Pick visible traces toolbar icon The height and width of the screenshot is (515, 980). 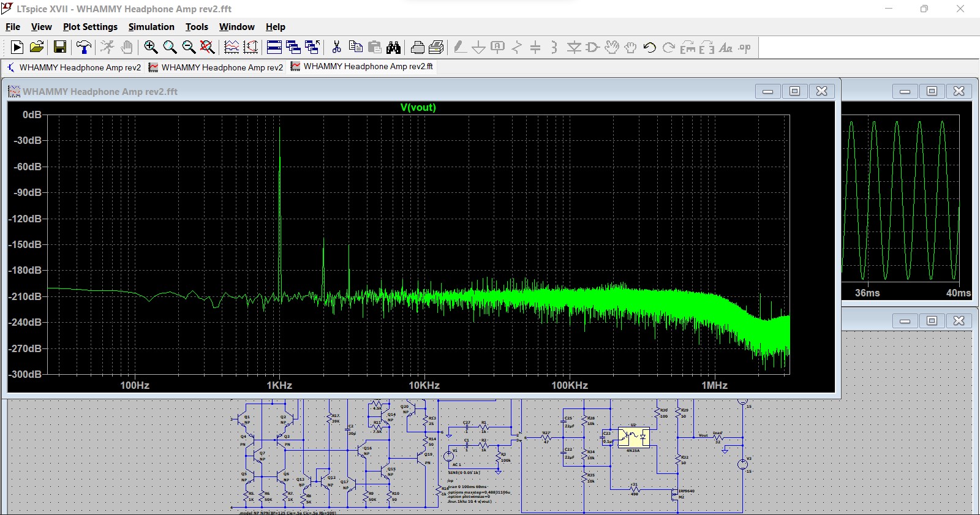(232, 47)
